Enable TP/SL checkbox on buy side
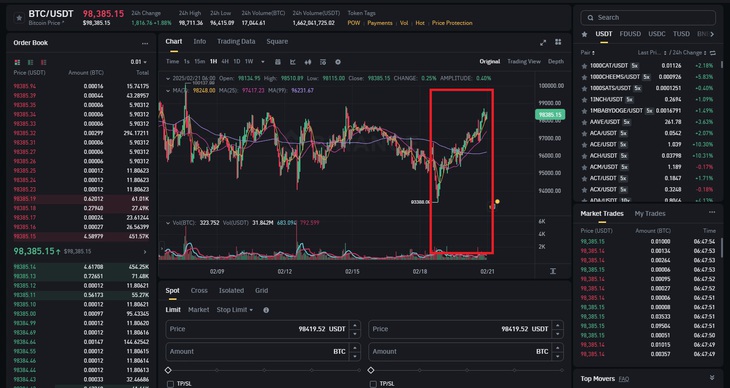This screenshot has height=388, width=730. (170, 384)
